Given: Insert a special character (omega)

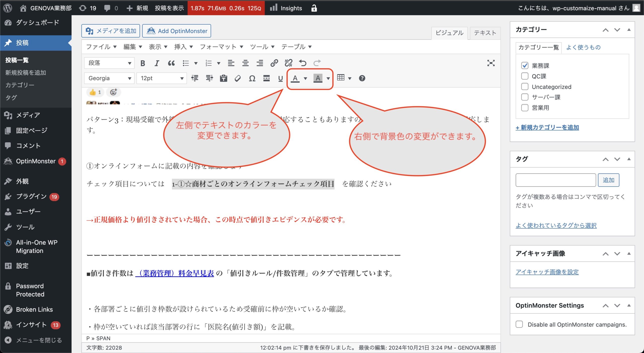Looking at the screenshot, I should (x=252, y=78).
